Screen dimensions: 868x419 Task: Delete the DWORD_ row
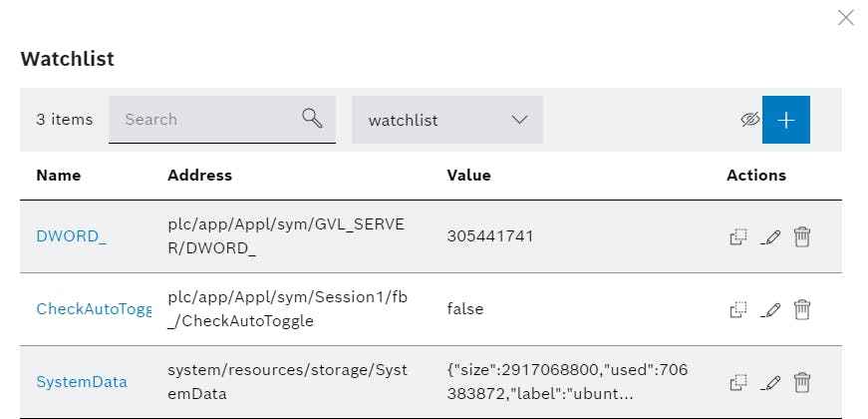pos(802,236)
